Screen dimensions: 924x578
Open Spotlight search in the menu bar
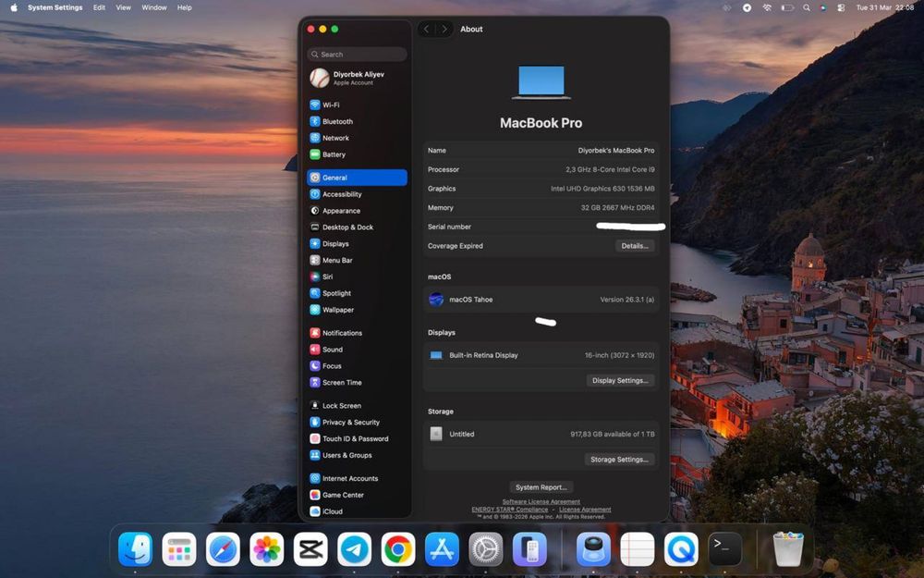click(806, 7)
